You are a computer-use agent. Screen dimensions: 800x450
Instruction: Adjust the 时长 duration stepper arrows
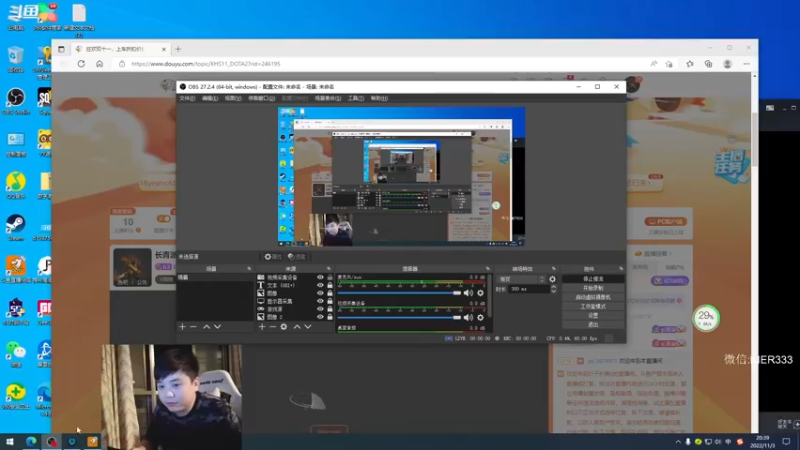[x=554, y=289]
